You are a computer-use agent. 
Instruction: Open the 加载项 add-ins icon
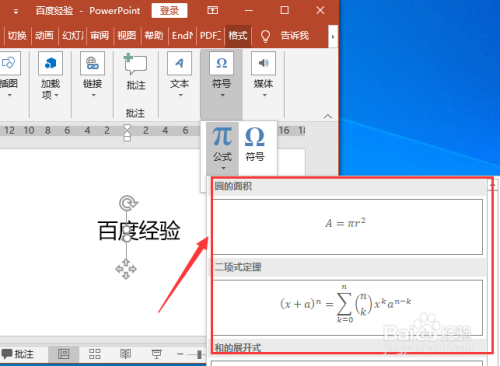pyautogui.click(x=50, y=63)
